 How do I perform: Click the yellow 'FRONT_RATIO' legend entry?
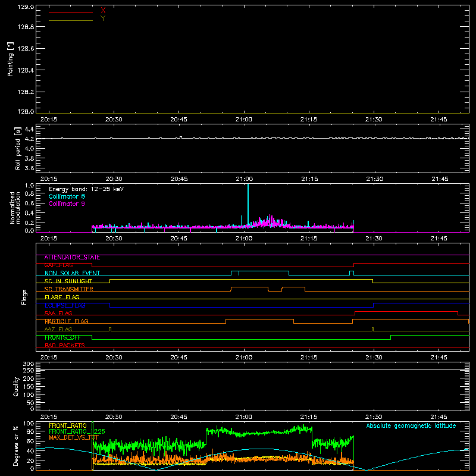pyautogui.click(x=68, y=425)
